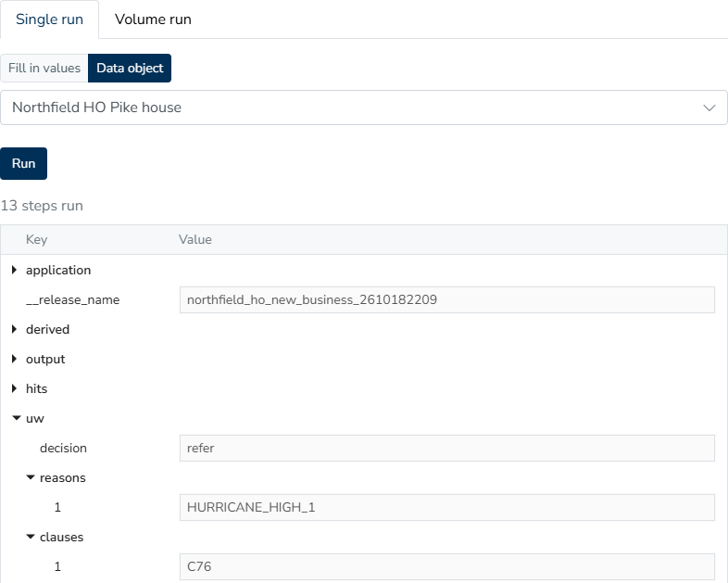Click the __release_name value field
Viewport: 728px width, 583px height.
click(x=447, y=299)
